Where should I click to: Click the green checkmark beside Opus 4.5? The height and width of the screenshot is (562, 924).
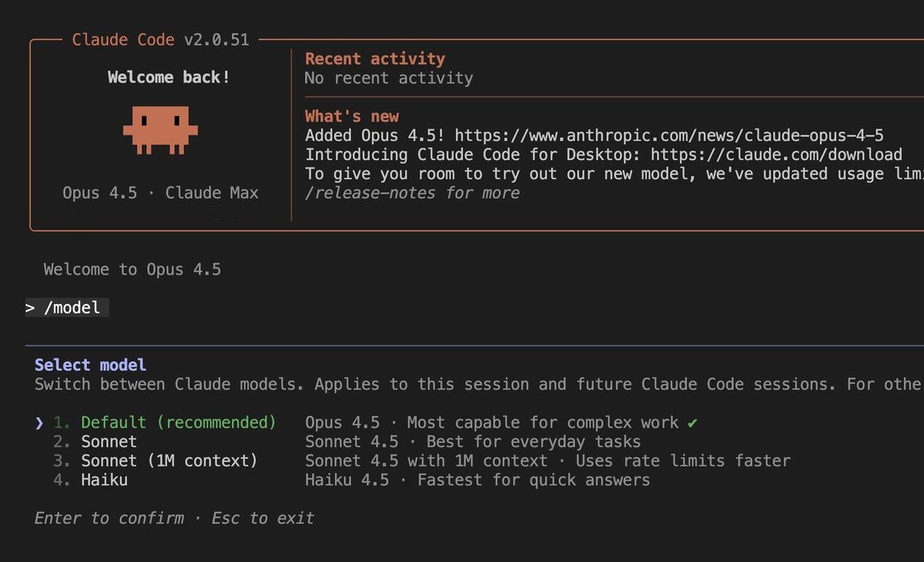(x=691, y=422)
